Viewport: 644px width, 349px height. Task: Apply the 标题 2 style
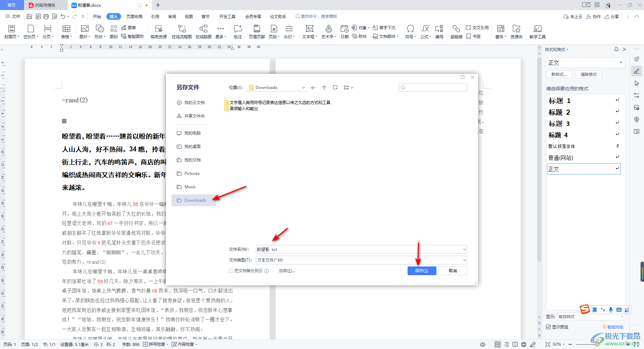coord(584,112)
